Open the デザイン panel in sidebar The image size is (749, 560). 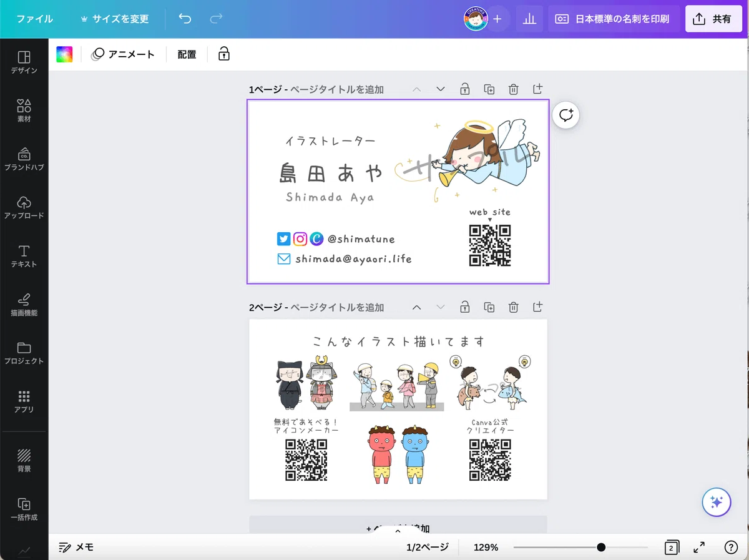24,63
